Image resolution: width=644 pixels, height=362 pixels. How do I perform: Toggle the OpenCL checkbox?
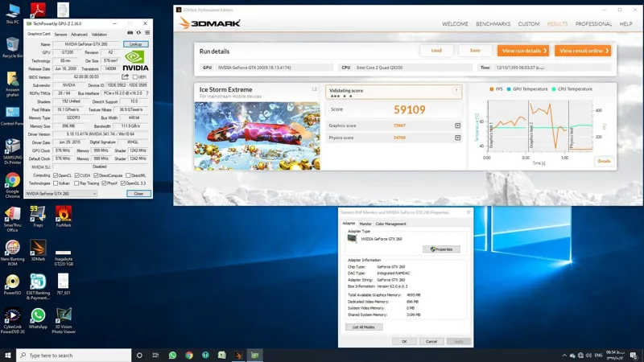point(56,175)
